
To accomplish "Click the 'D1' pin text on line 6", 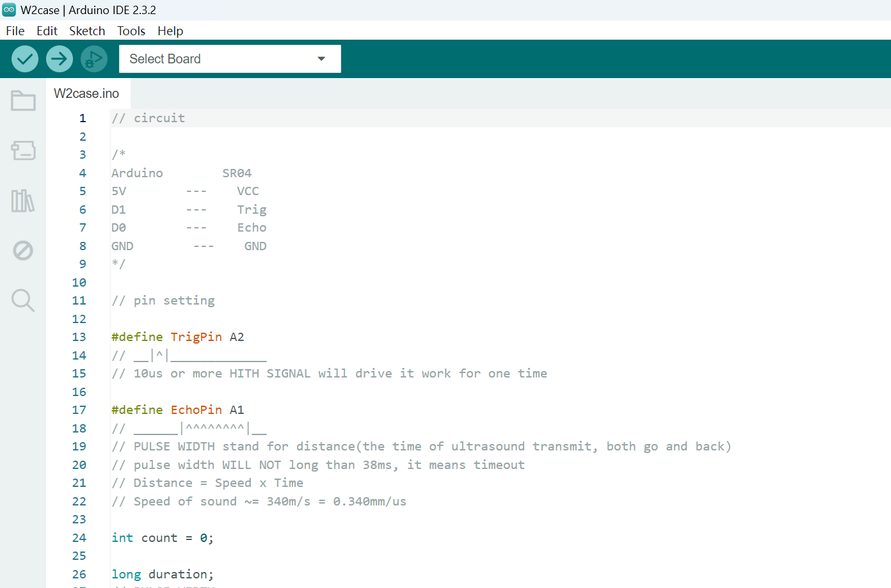I will click(118, 209).
